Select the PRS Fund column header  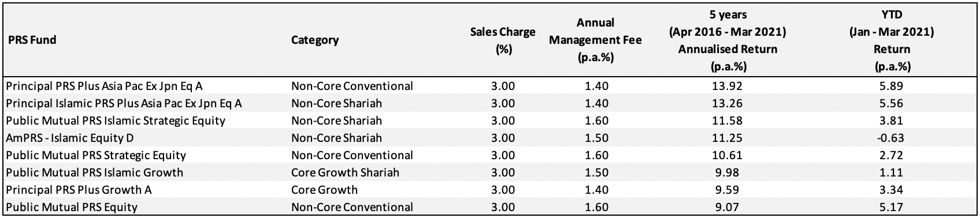click(31, 40)
